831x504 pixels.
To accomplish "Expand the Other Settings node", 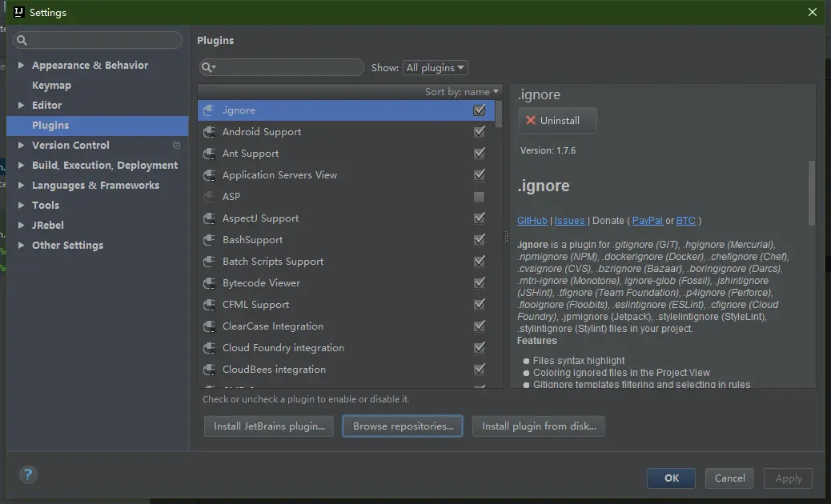I will (21, 245).
